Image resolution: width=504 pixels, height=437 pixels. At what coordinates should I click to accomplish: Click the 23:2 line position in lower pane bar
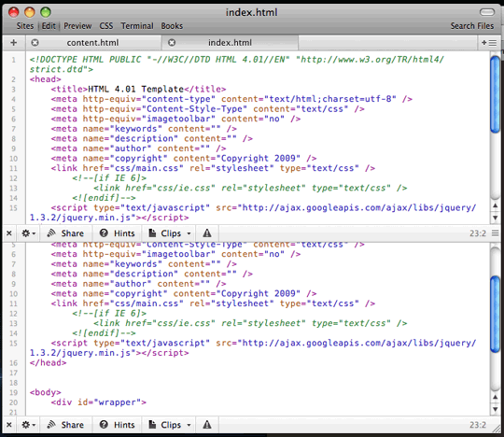pyautogui.click(x=478, y=425)
